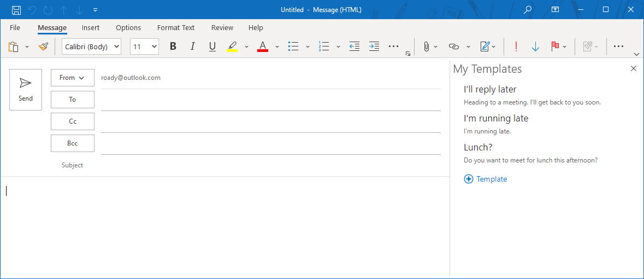The width and height of the screenshot is (644, 279).
Task: Click the Signature pen icon
Action: point(485,47)
